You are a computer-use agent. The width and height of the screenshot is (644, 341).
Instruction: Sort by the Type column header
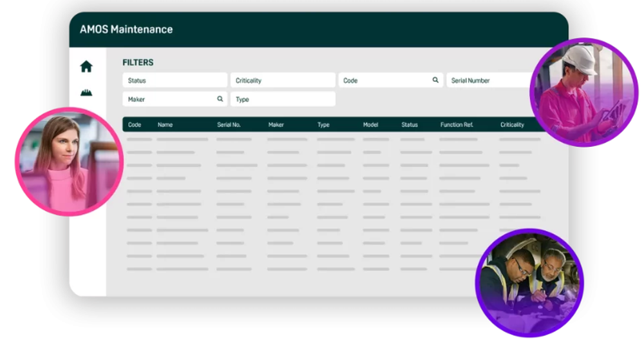tap(323, 124)
